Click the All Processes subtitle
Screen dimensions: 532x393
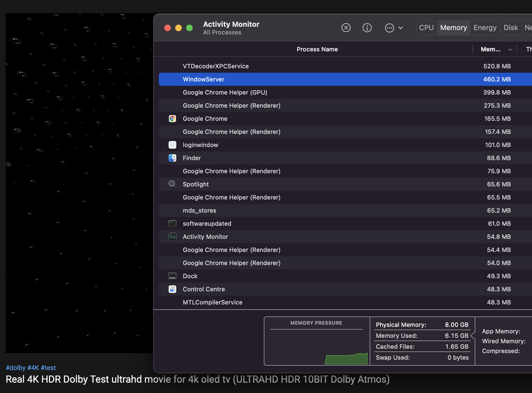pyautogui.click(x=222, y=32)
